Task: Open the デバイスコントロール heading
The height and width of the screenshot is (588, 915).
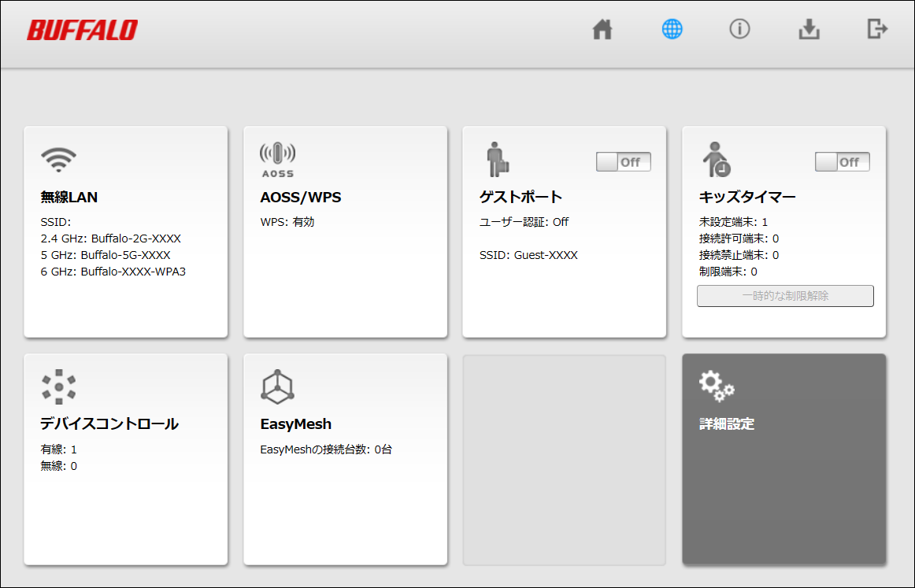Action: pyautogui.click(x=109, y=424)
